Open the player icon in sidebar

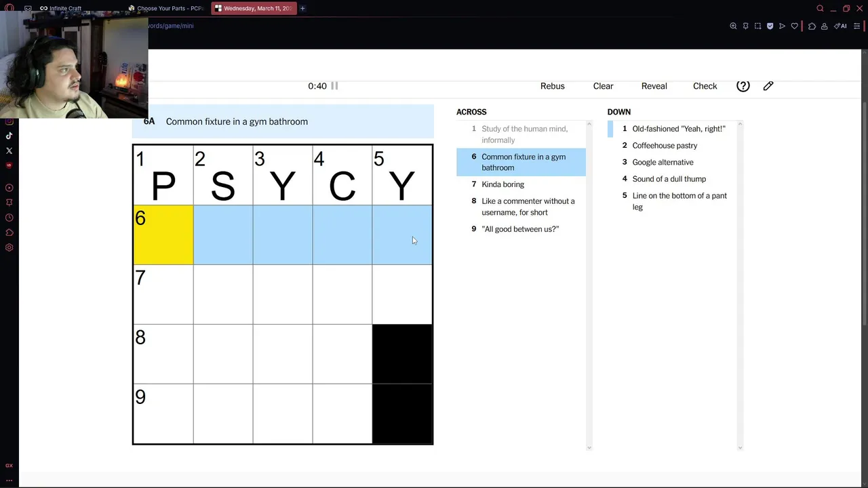pyautogui.click(x=9, y=188)
